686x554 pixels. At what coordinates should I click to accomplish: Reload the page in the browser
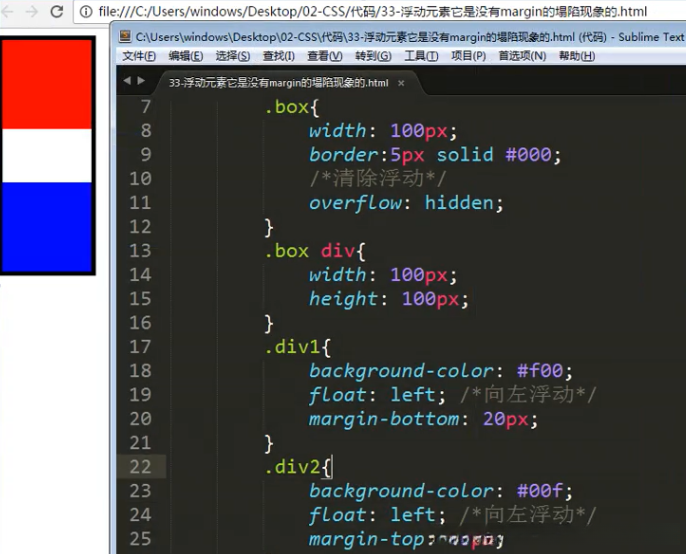pyautogui.click(x=57, y=11)
